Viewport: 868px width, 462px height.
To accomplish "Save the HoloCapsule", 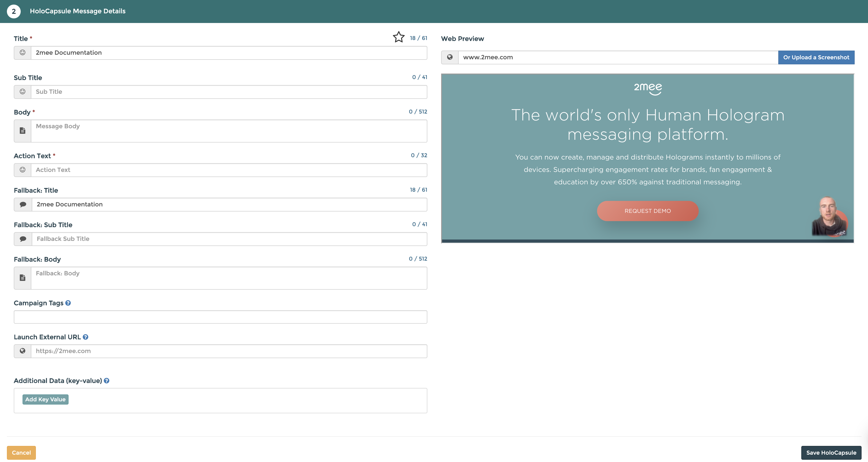I will click(831, 453).
